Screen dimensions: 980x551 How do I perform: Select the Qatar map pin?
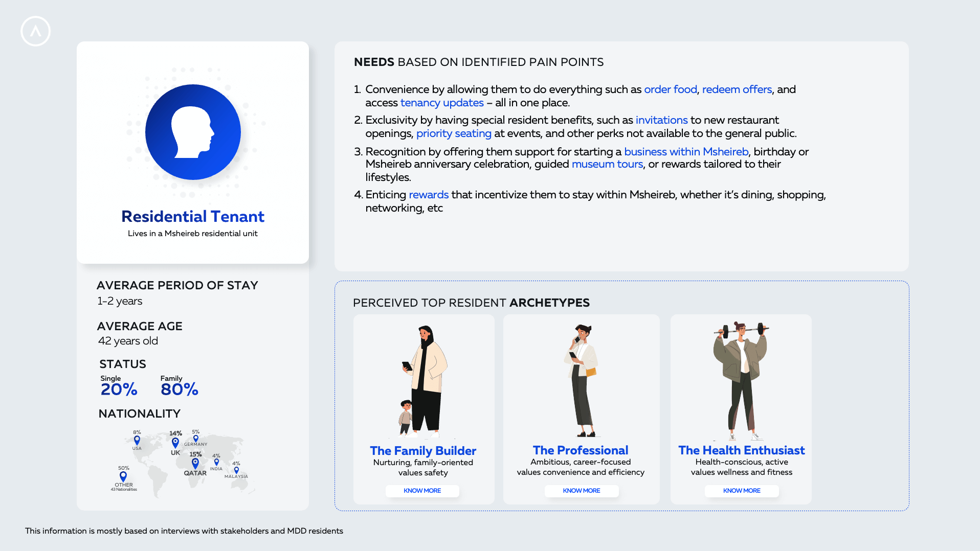pos(195,463)
